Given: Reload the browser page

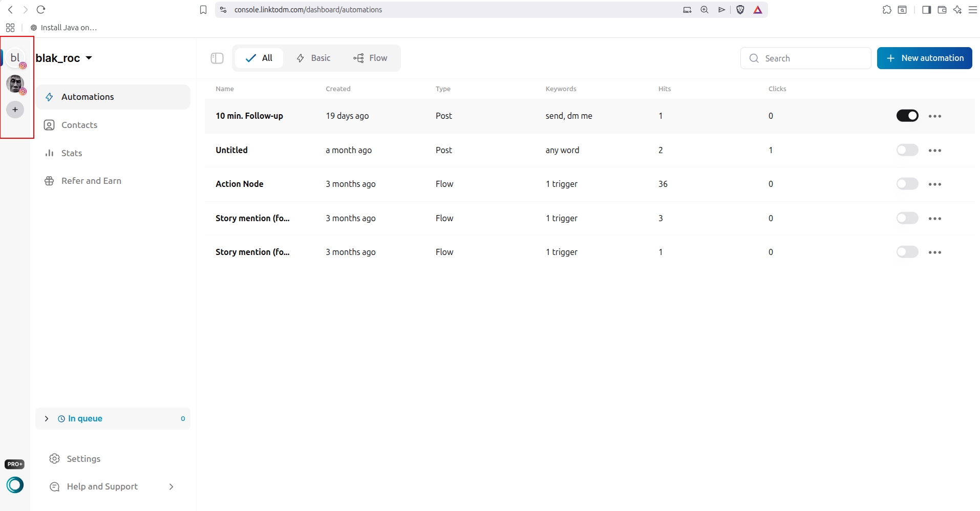Looking at the screenshot, I should click(x=41, y=10).
